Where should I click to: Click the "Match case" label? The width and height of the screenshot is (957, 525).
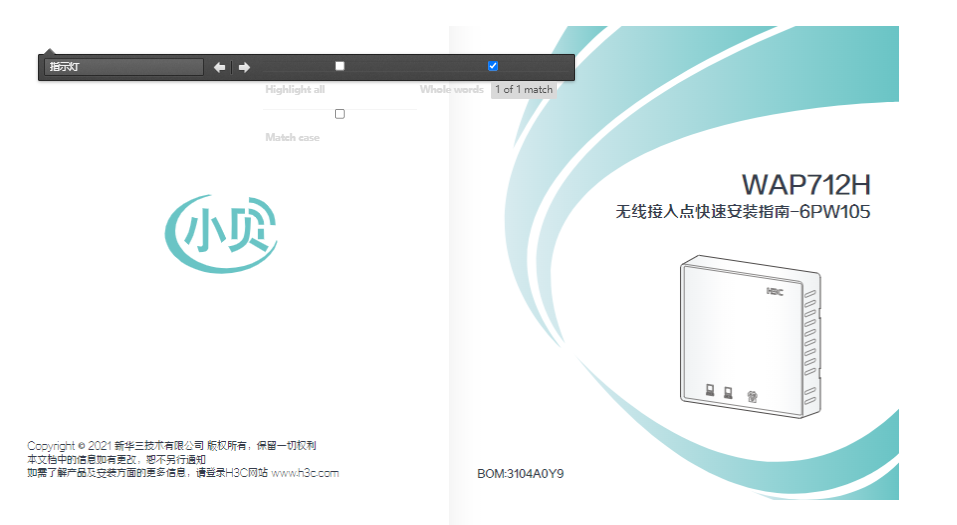(x=292, y=137)
